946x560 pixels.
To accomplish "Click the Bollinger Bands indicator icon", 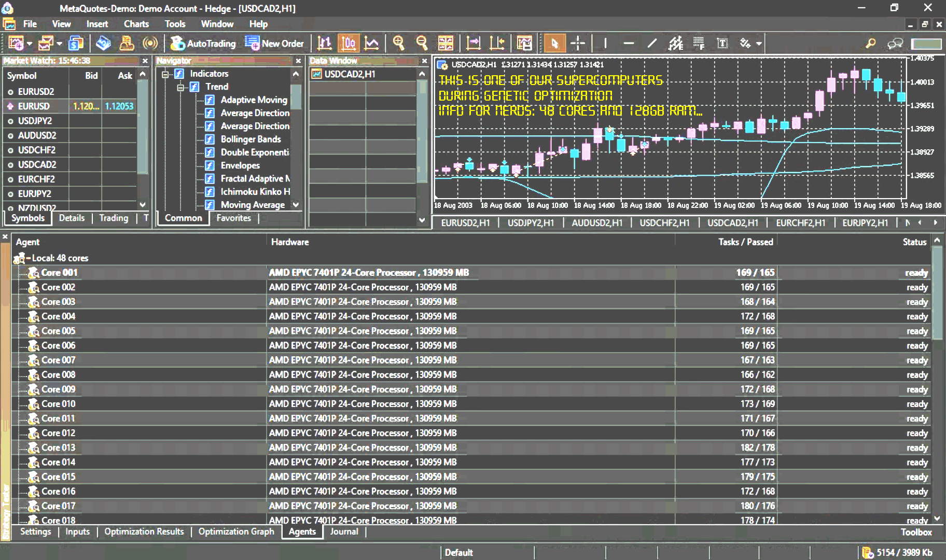I will tap(210, 139).
